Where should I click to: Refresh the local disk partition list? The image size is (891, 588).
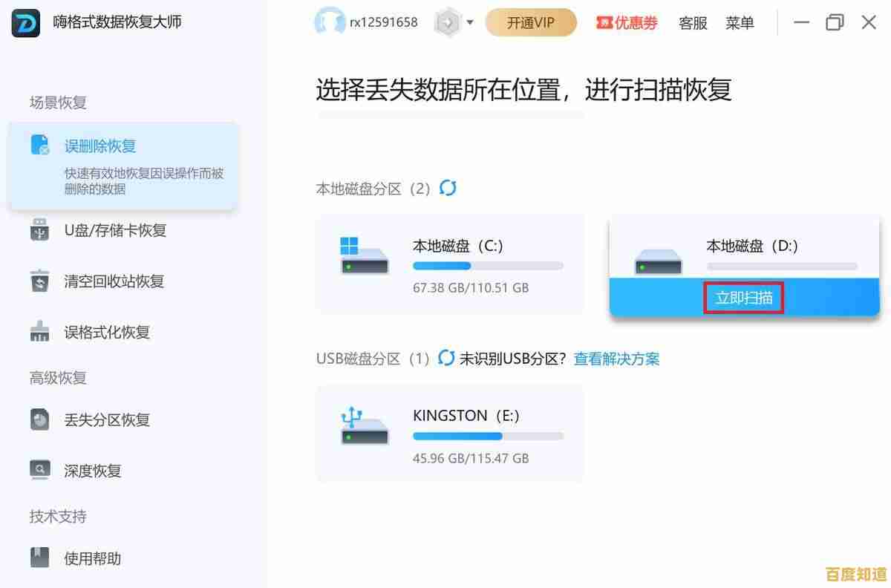(x=448, y=189)
